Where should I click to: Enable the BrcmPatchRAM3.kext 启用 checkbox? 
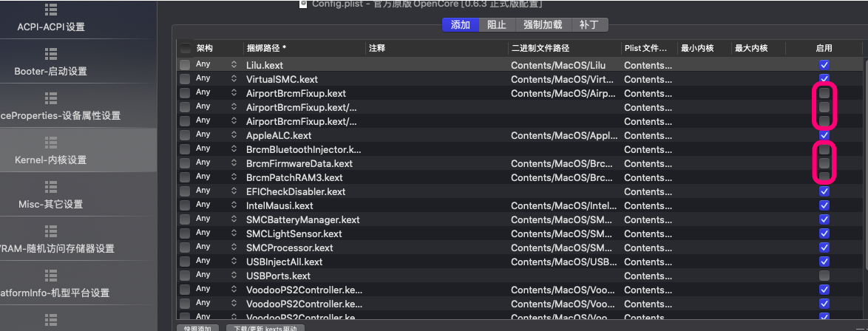824,177
